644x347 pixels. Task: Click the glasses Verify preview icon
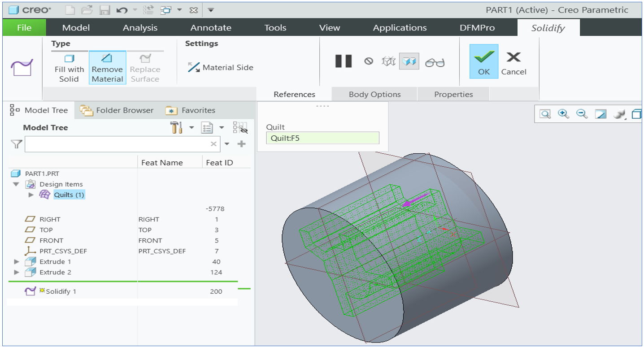point(435,62)
